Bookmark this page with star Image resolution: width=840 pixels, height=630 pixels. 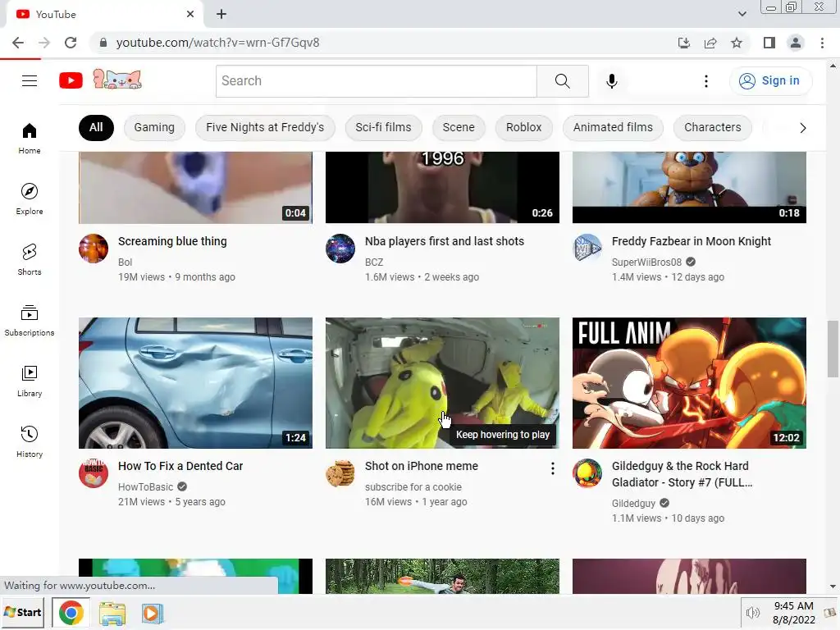[737, 43]
